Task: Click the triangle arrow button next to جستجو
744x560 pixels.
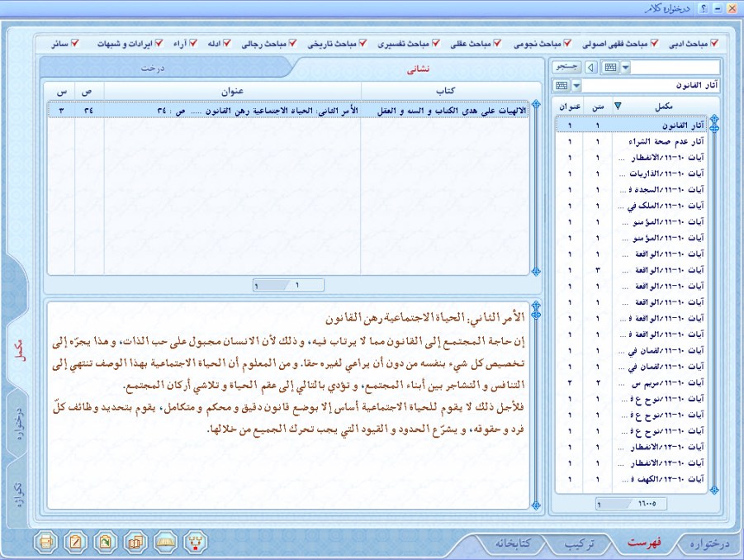Action: point(590,67)
